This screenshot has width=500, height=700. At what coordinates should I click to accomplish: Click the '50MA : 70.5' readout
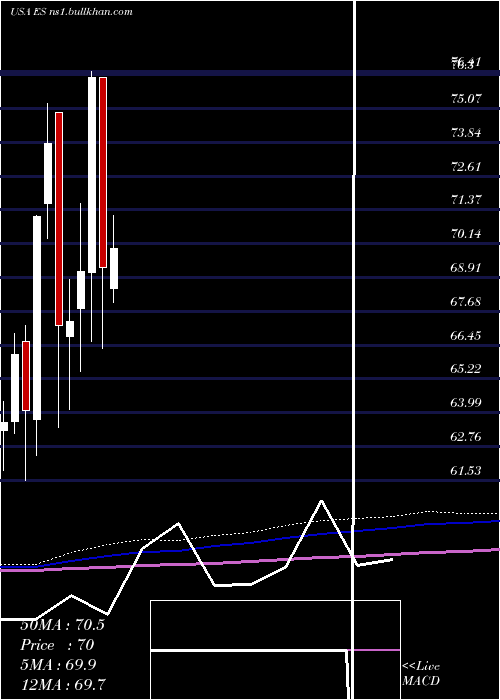point(62,625)
